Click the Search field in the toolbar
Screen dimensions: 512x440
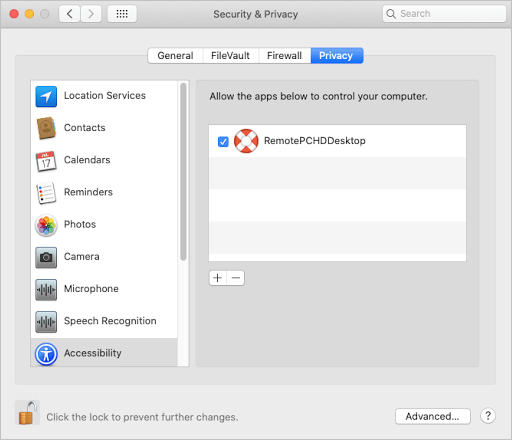[444, 14]
